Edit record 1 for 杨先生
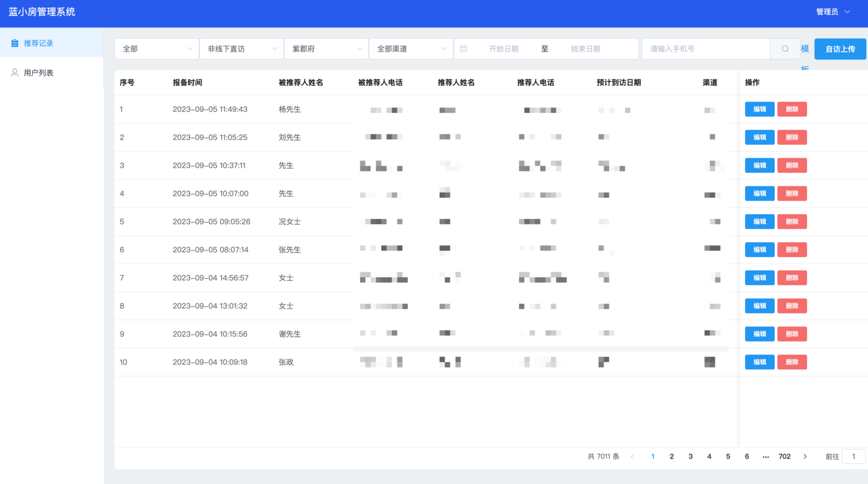This screenshot has height=484, width=868. [759, 109]
